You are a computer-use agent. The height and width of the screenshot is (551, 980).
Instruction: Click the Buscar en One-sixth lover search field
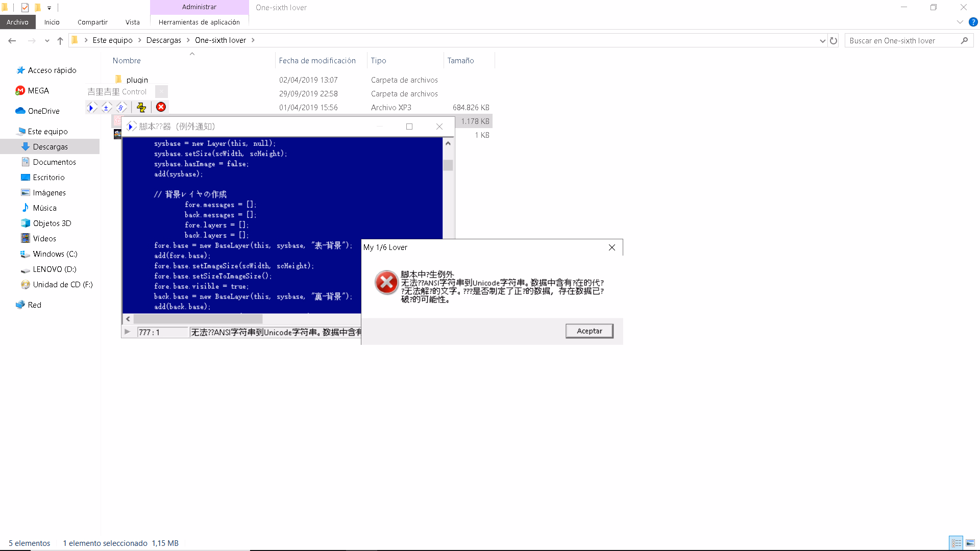point(903,40)
